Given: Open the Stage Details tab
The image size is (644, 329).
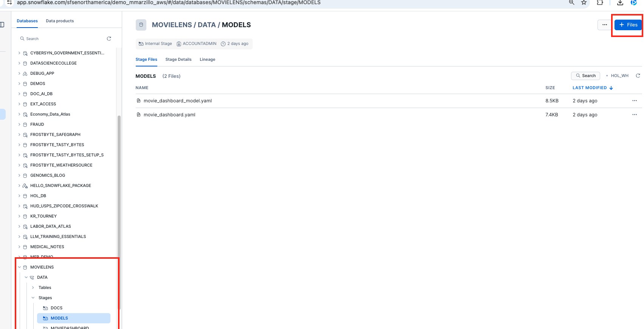Looking at the screenshot, I should (x=178, y=60).
